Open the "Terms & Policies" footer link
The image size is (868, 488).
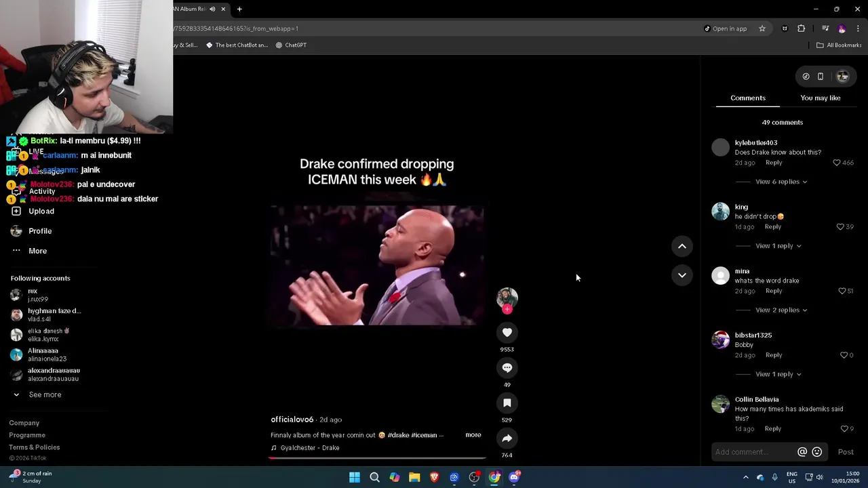coord(35,447)
